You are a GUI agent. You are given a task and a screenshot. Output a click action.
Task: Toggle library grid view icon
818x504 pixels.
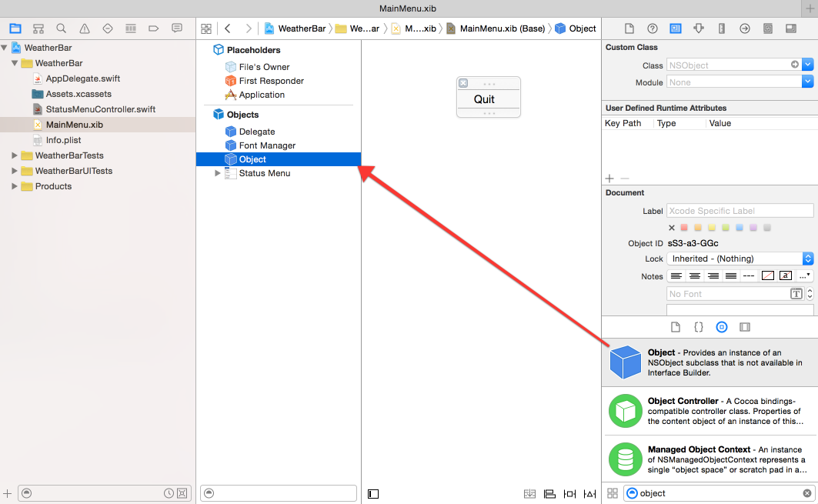coord(613,493)
